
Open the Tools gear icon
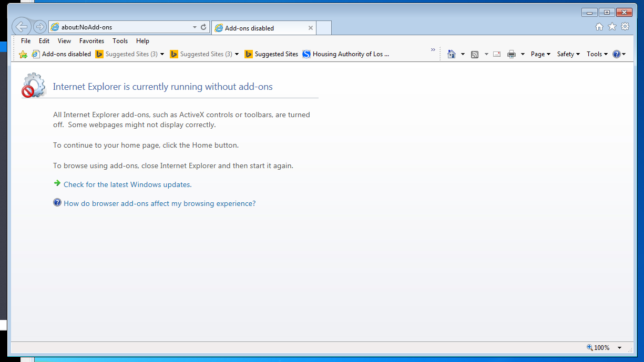[625, 27]
